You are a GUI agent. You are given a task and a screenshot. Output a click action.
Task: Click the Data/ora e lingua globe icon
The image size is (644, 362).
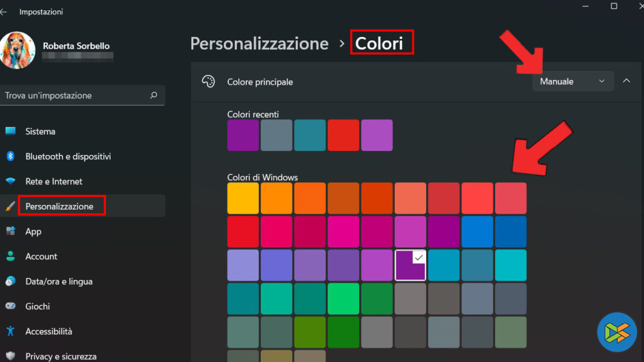tap(10, 281)
